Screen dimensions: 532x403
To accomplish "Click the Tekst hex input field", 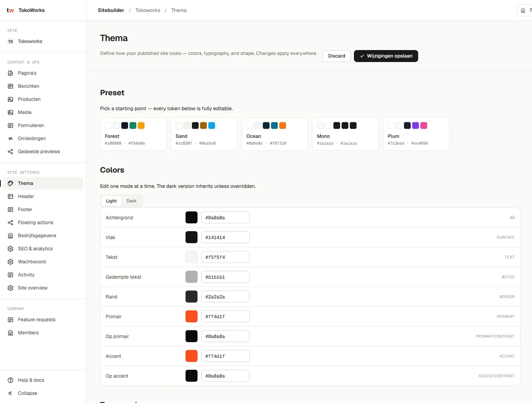I will pos(225,257).
